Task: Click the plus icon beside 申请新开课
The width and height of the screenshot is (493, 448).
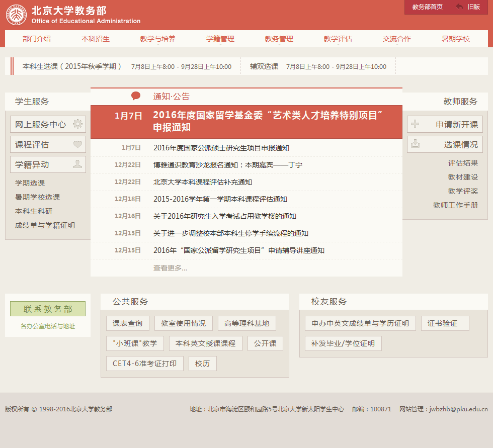Action: (x=416, y=124)
